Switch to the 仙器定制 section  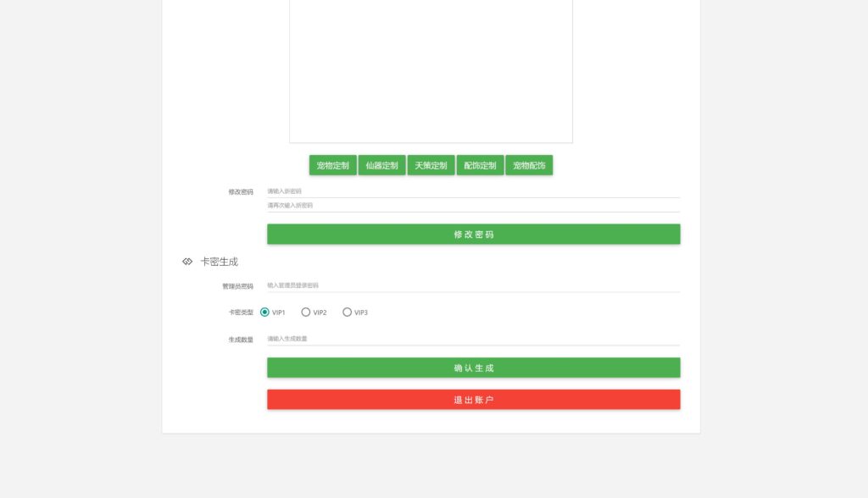pos(382,165)
